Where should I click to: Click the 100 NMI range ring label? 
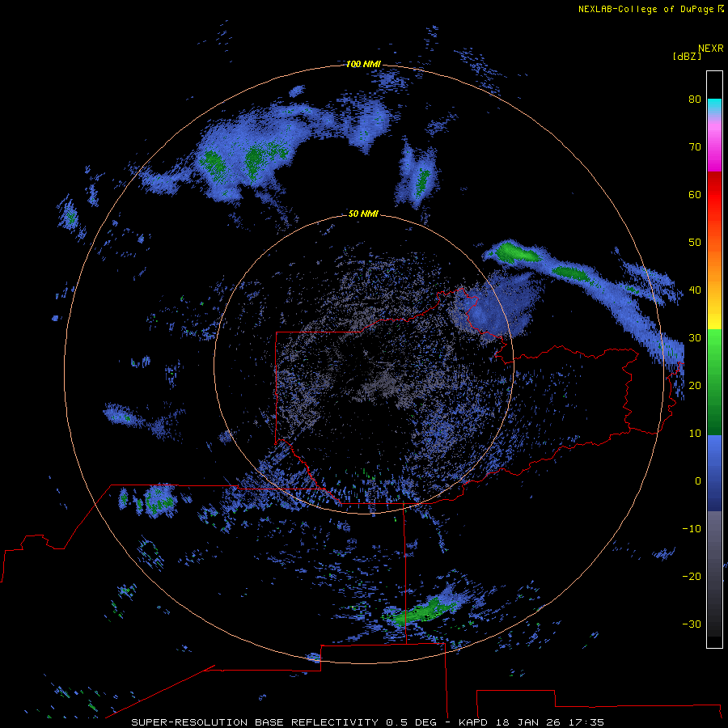(x=363, y=64)
